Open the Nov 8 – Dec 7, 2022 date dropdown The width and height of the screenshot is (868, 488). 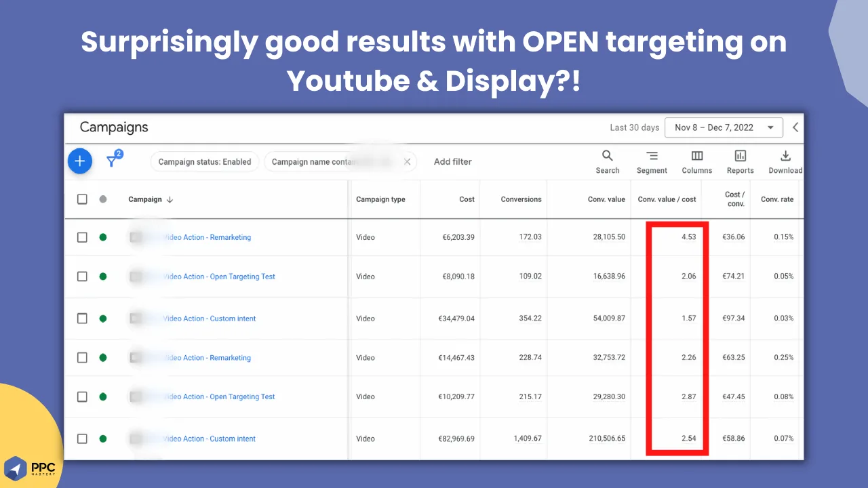724,127
